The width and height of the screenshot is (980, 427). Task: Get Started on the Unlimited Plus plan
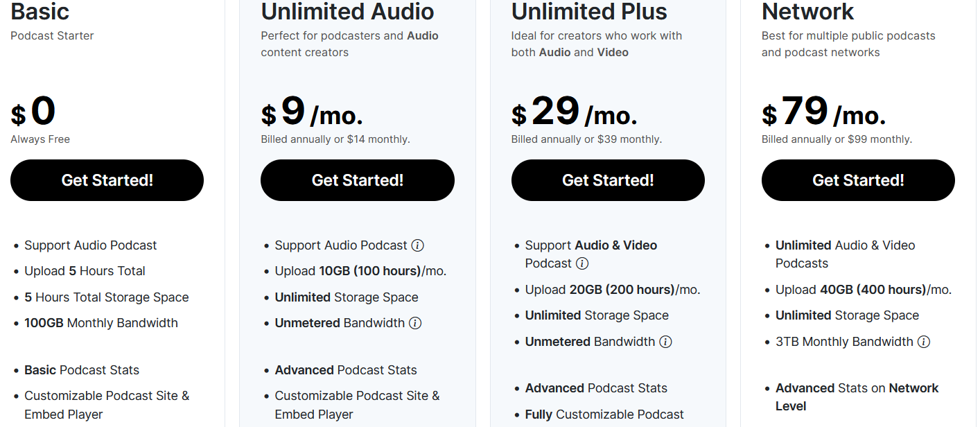[x=608, y=180]
